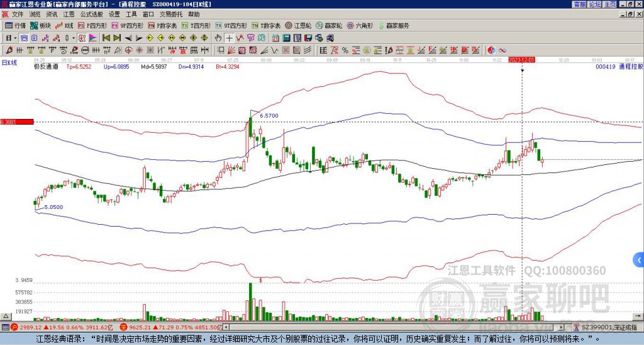644x345 pixels.
Task: Click the 论坛 forum button
Action: point(594,4)
